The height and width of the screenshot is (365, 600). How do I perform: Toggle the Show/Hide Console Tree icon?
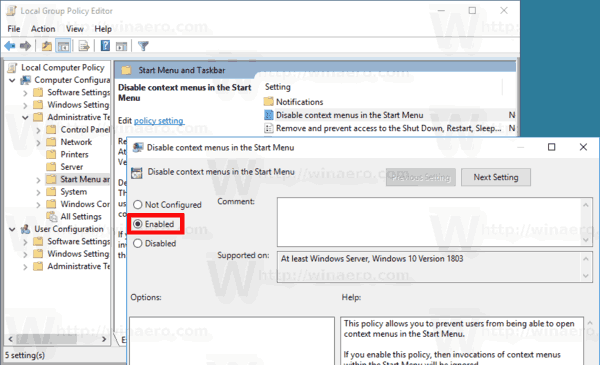click(x=63, y=46)
